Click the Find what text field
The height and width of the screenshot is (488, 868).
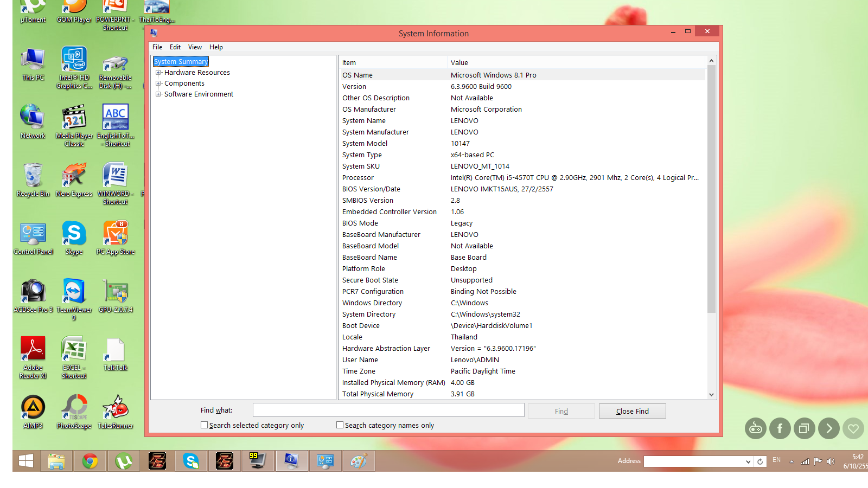[388, 410]
